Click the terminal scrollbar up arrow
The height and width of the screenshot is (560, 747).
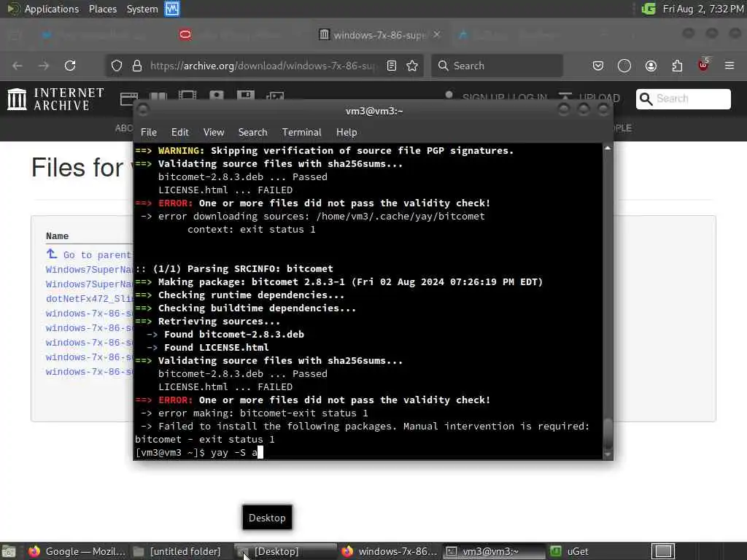pos(608,148)
